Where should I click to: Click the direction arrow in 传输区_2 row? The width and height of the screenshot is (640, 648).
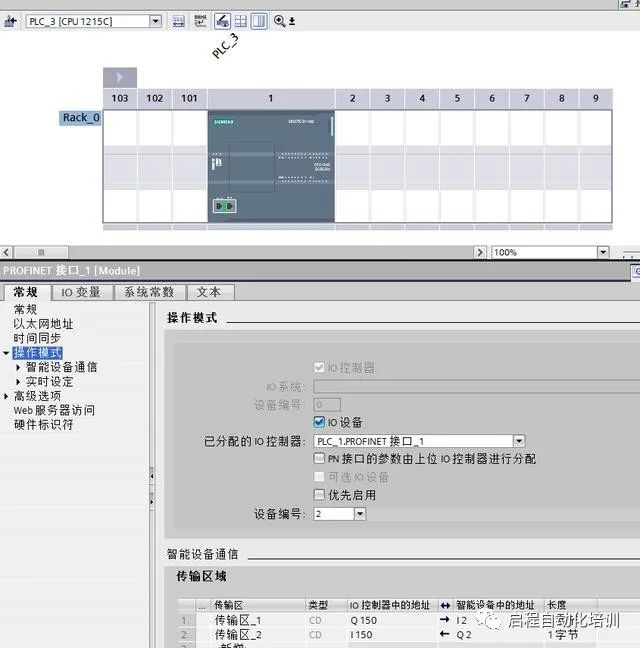[x=445, y=634]
